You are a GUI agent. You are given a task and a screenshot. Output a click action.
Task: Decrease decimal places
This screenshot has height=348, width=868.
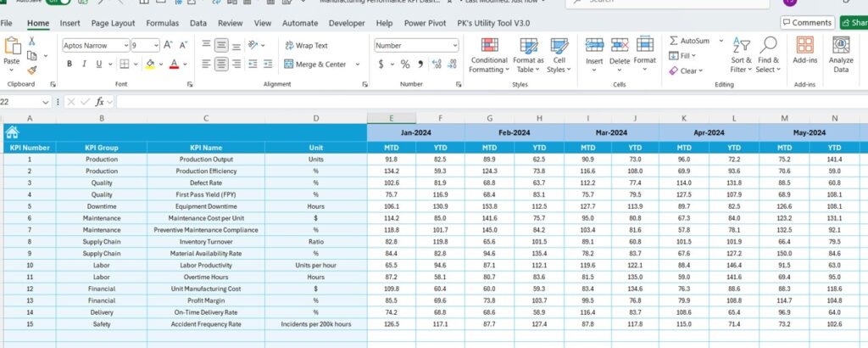[x=453, y=65]
